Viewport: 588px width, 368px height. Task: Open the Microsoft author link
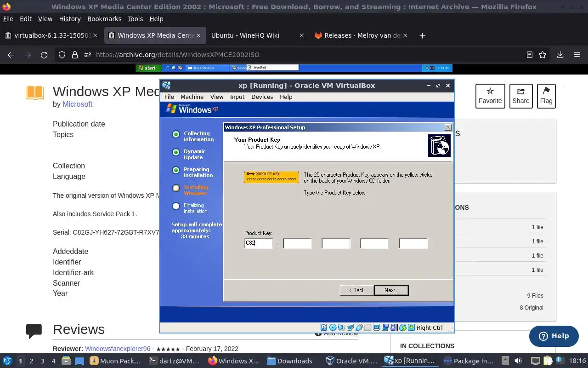pyautogui.click(x=78, y=104)
